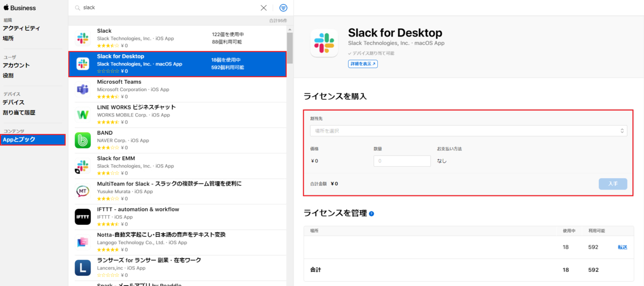Viewport: 644px width, 286px height.
Task: Click the 592個利用可能 text in selected row
Action: [x=228, y=68]
